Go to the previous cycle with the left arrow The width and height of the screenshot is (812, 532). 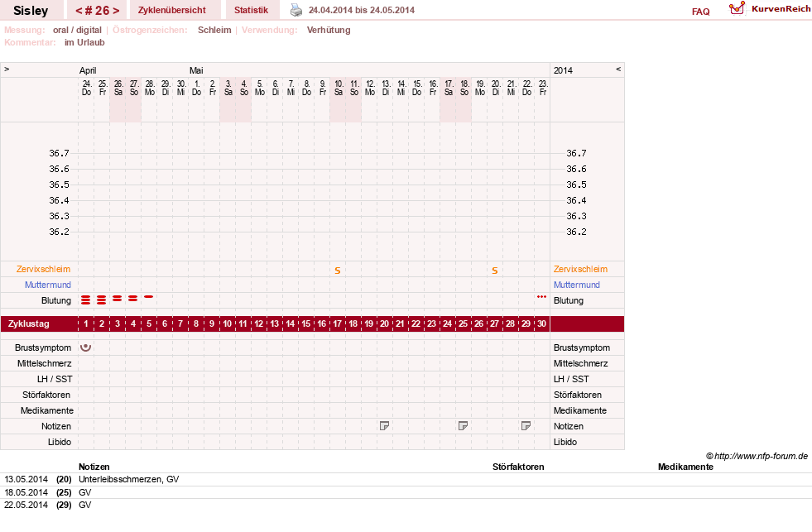tap(79, 11)
